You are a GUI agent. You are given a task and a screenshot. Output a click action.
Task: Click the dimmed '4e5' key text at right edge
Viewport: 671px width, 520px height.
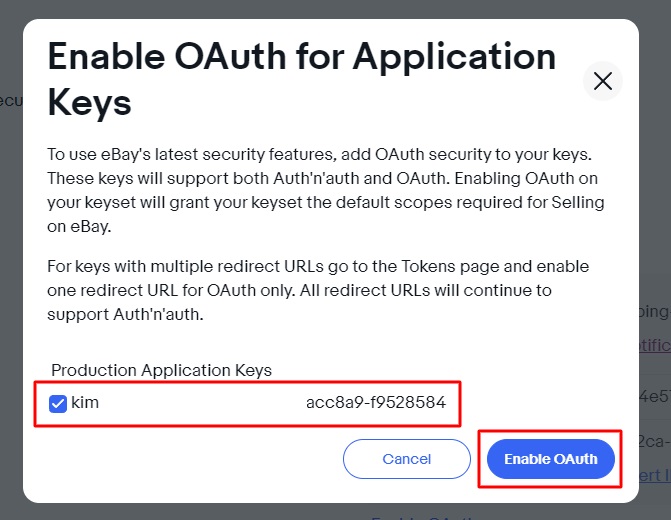[655, 396]
